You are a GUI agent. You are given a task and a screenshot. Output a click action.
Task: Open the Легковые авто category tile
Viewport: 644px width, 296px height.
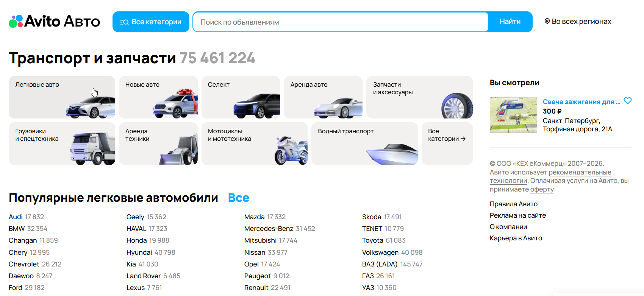tap(62, 97)
